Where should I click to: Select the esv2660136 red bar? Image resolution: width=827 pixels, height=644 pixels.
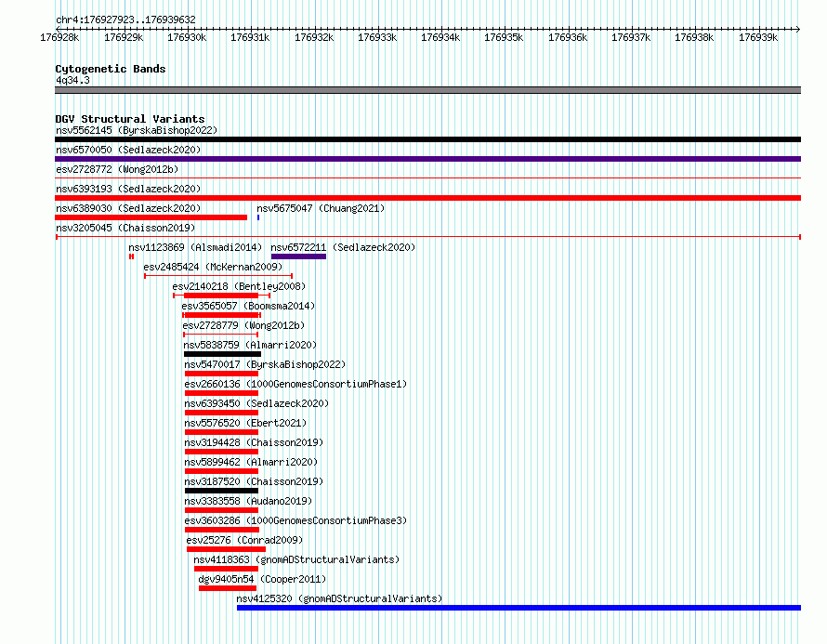coord(221,393)
